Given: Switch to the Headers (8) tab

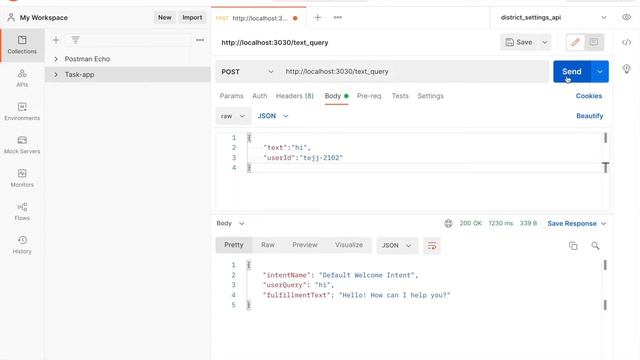Looking at the screenshot, I should [x=295, y=96].
